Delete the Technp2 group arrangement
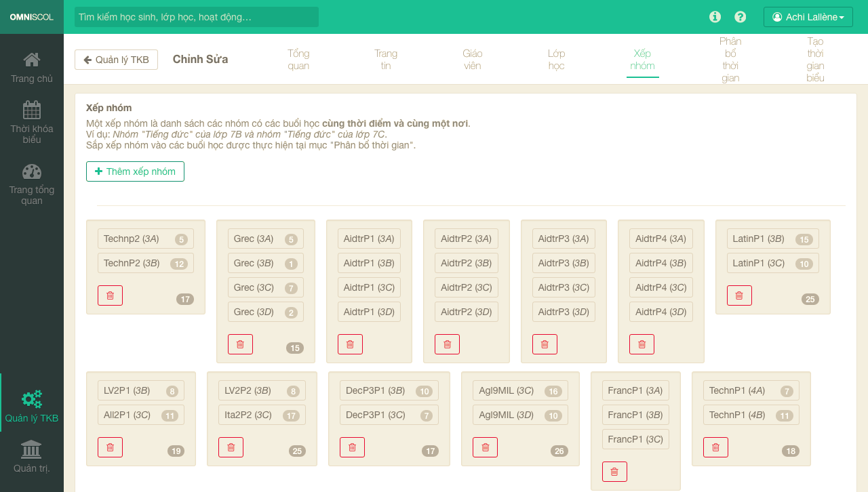 [110, 295]
